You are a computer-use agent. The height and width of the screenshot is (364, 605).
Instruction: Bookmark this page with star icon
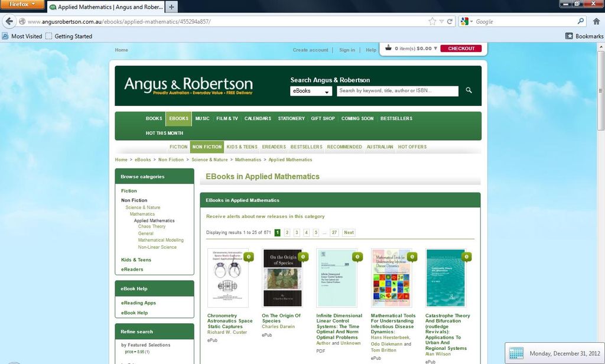(432, 21)
